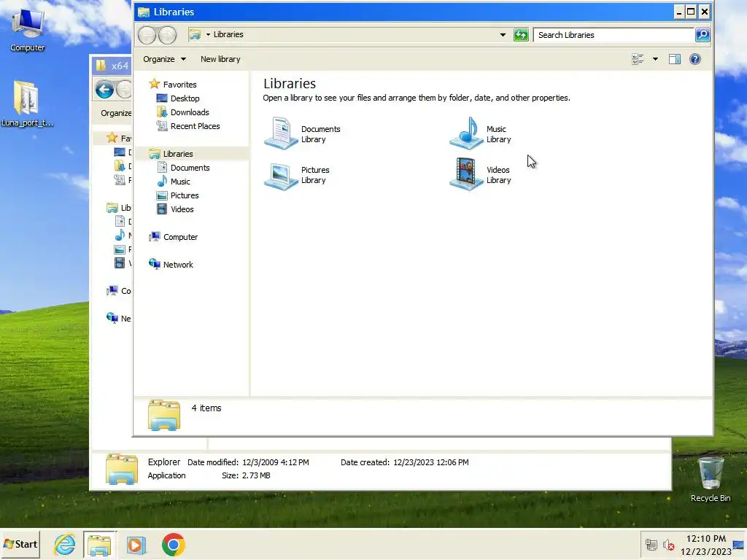Screen dimensions: 747x560
Task: Open view options dropdown arrow
Action: click(x=655, y=59)
